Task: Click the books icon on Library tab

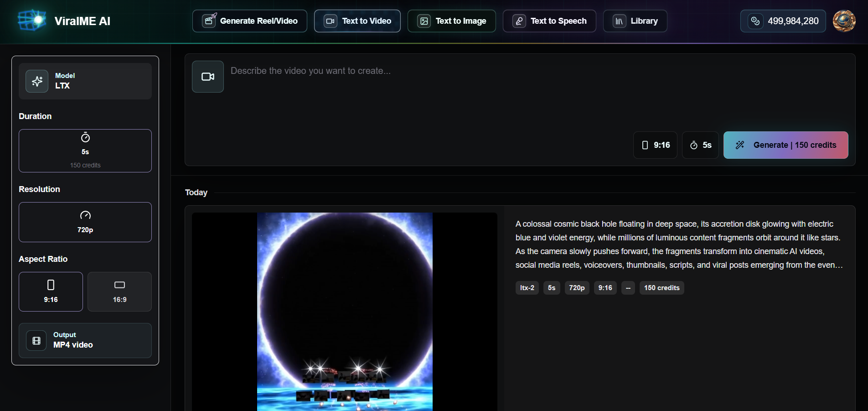Action: point(619,21)
